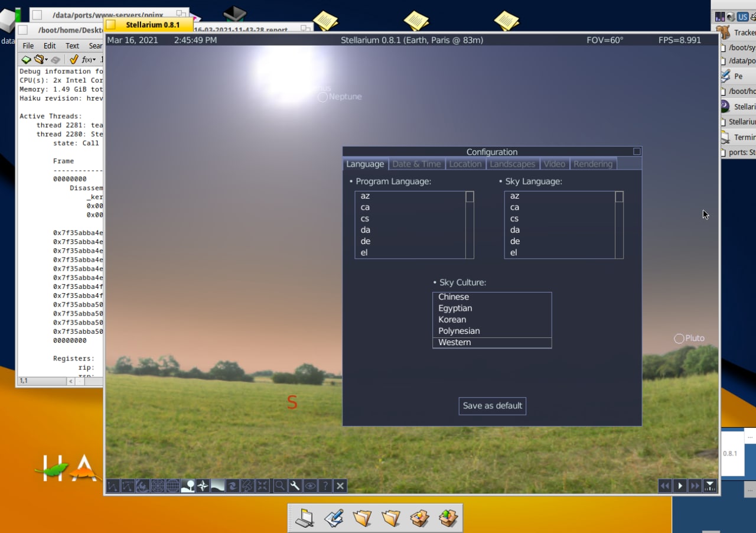Screen dimensions: 756x533
Task: Toggle ground landscape display
Action: (188, 486)
